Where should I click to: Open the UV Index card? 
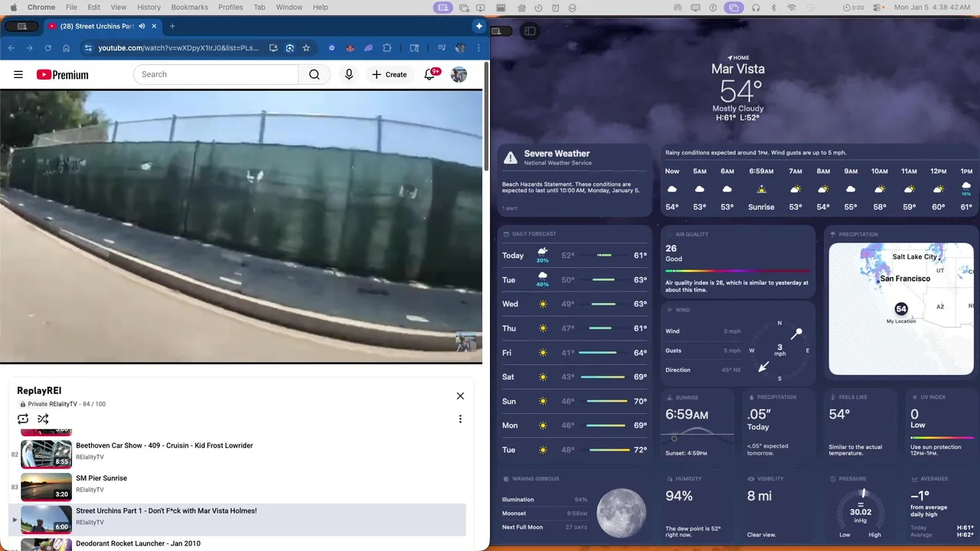[x=942, y=425]
